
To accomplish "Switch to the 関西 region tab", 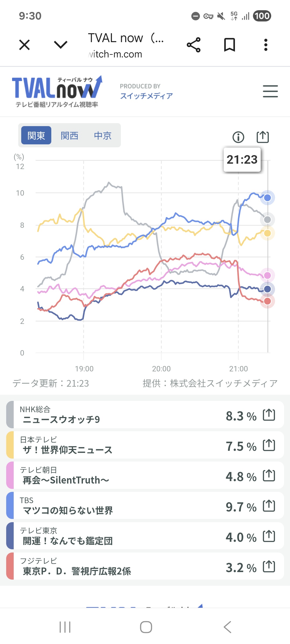I will pyautogui.click(x=70, y=136).
